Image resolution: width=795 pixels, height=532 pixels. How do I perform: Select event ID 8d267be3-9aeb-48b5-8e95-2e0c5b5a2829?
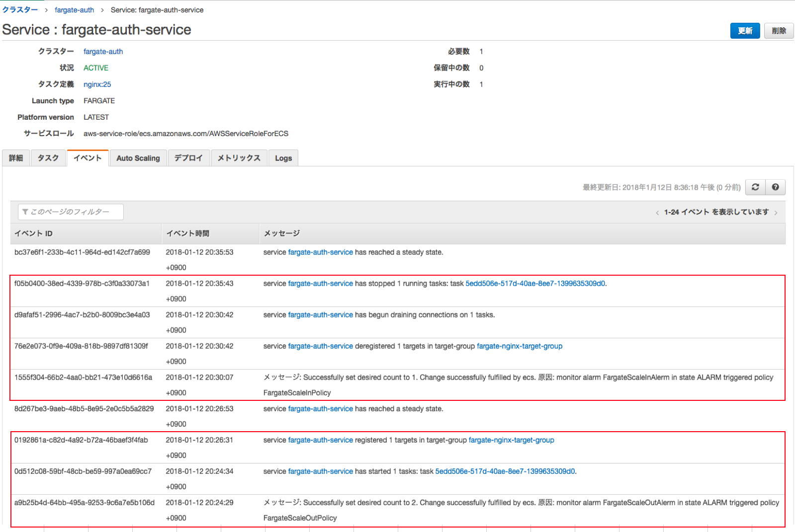(84, 409)
